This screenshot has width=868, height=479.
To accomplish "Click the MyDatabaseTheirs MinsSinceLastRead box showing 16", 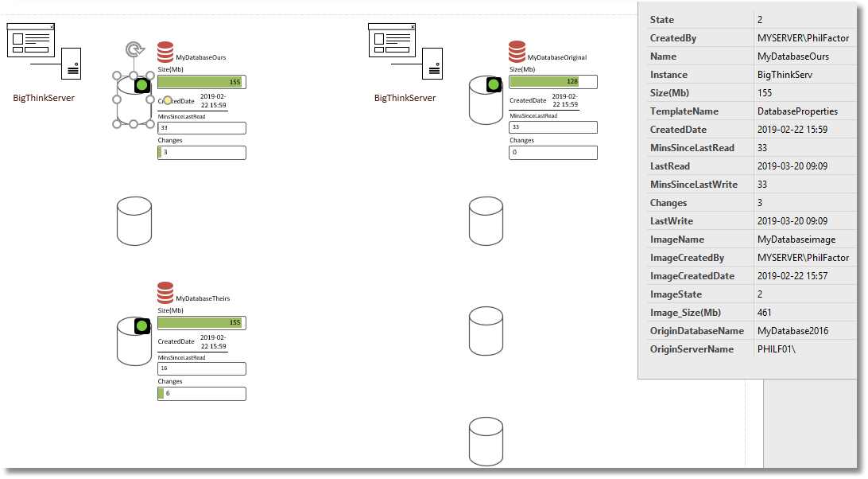I will point(202,368).
